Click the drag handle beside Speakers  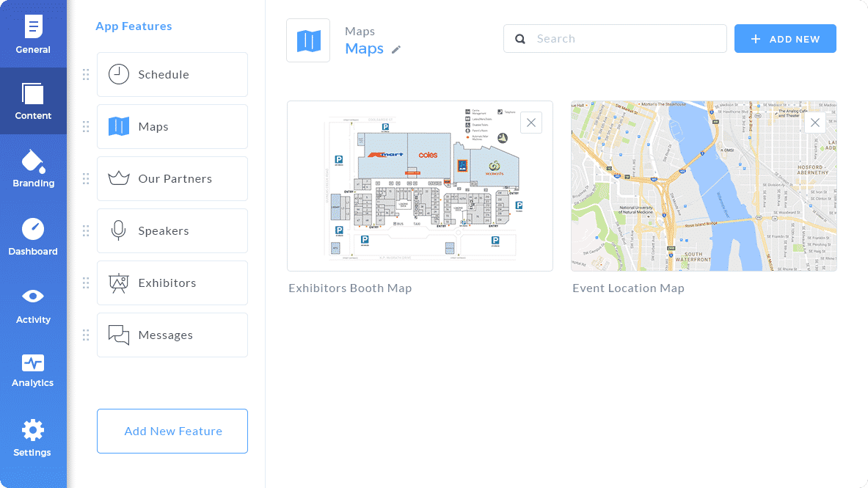(x=86, y=231)
